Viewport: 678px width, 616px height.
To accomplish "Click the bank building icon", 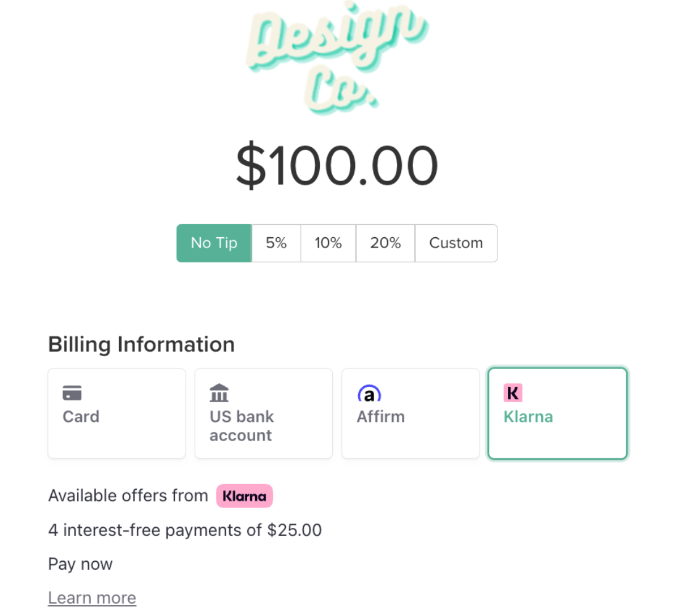I will 219,392.
